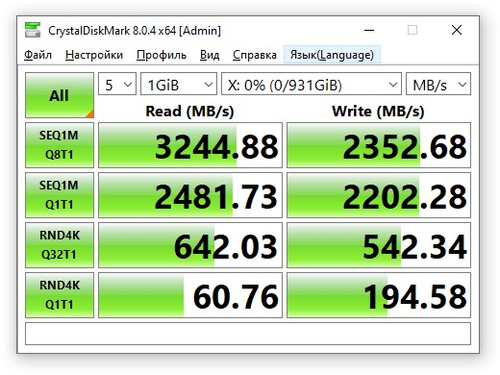Open the Файл menu
The image size is (500, 375).
pos(38,55)
